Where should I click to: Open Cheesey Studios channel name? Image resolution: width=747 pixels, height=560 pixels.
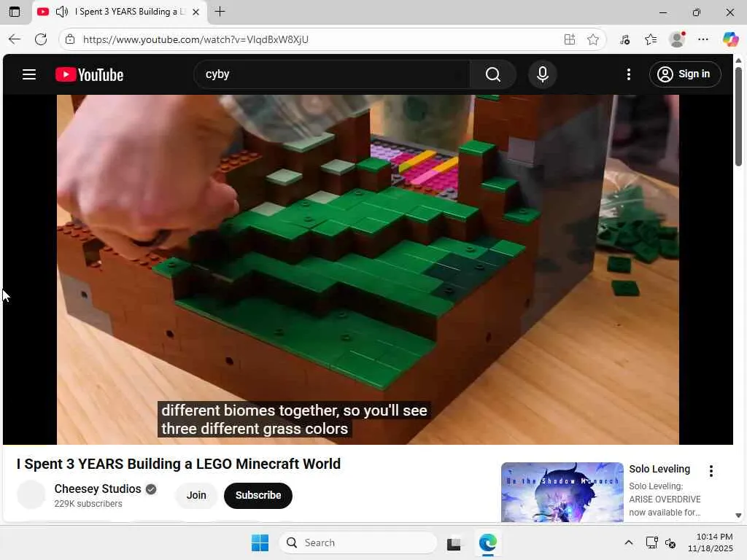98,489
